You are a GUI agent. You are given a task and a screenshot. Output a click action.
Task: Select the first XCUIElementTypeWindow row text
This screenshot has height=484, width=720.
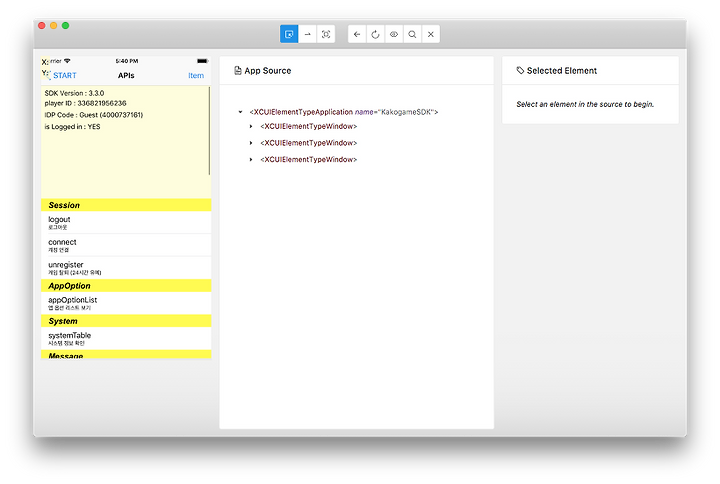(x=309, y=126)
